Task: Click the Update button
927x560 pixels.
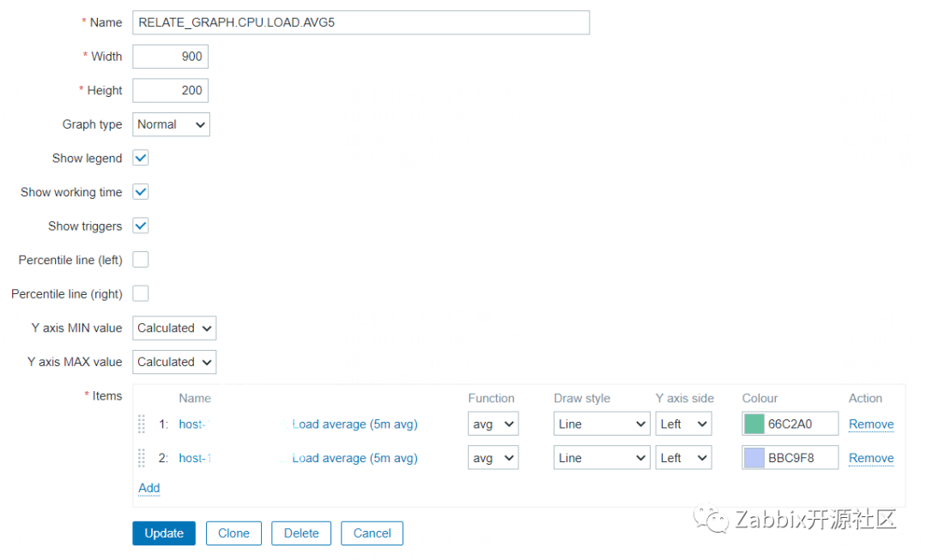Action: point(164,533)
